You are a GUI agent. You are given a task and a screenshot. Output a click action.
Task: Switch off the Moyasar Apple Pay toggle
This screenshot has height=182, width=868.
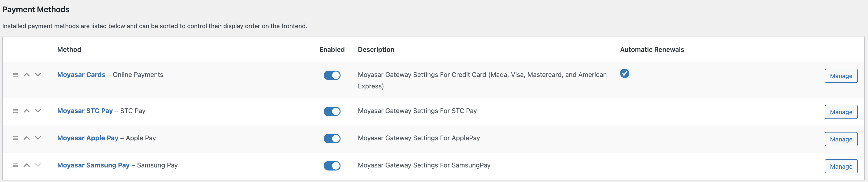[x=332, y=138]
